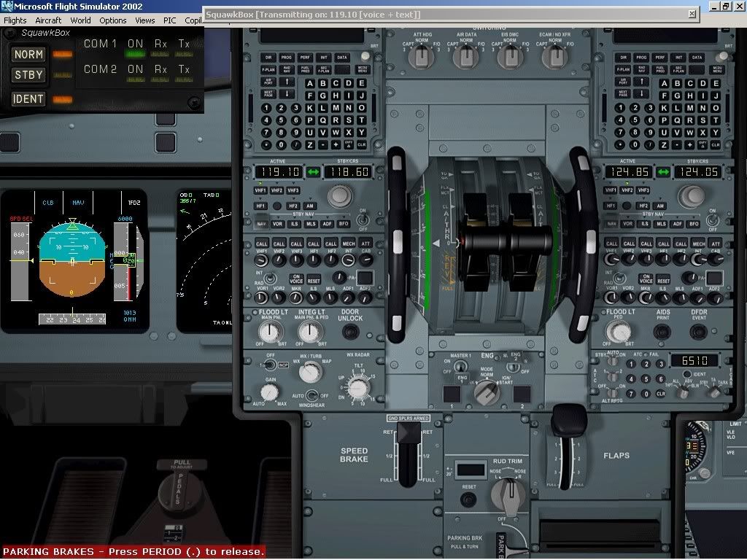Turn the WX/TURB/MAP radar mode knob
The image size is (747, 560).
[310, 372]
